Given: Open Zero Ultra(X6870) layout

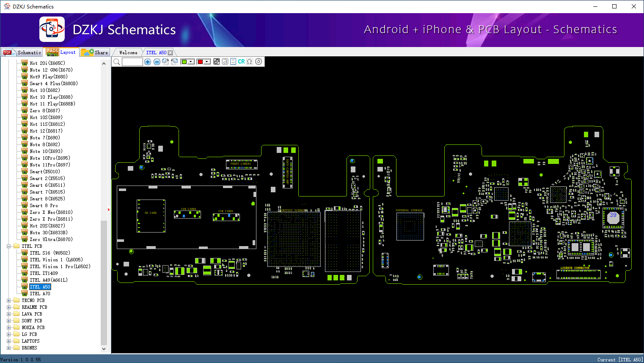Looking at the screenshot, I should pyautogui.click(x=51, y=239).
